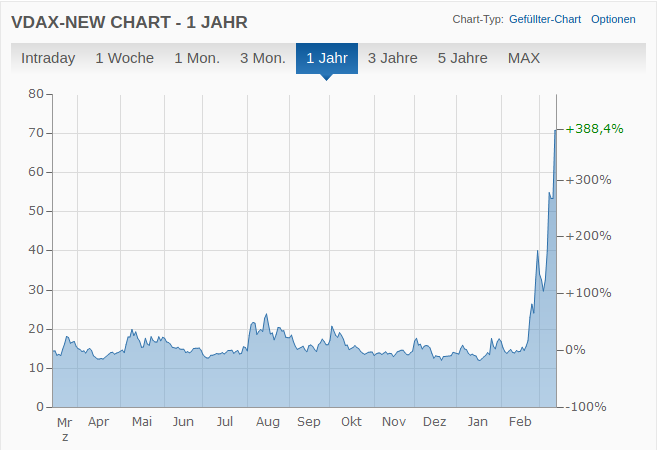Click the Okt month label
Viewport: 659px width, 450px height.
coord(351,421)
